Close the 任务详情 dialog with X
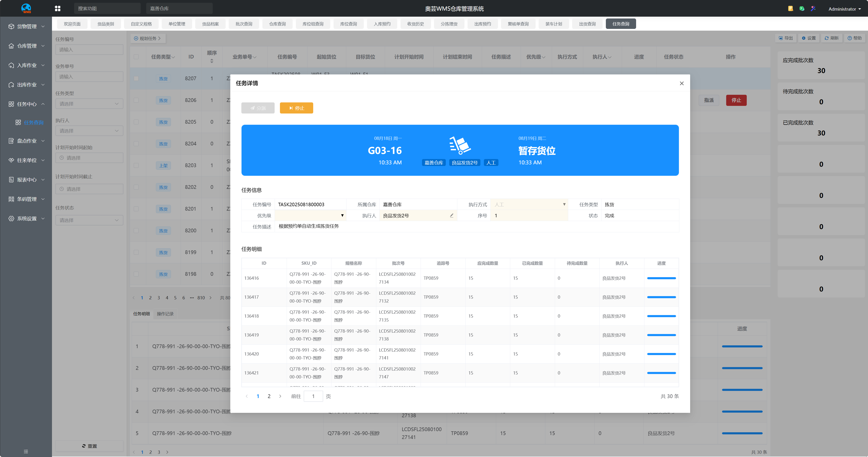Screen dimensions: 868x457 tap(681, 83)
